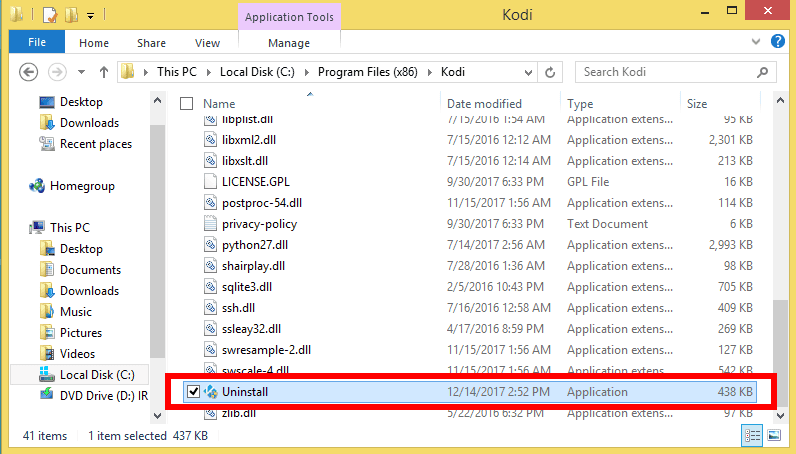The width and height of the screenshot is (796, 454).
Task: Open Documents in navigation pane
Action: [x=90, y=270]
